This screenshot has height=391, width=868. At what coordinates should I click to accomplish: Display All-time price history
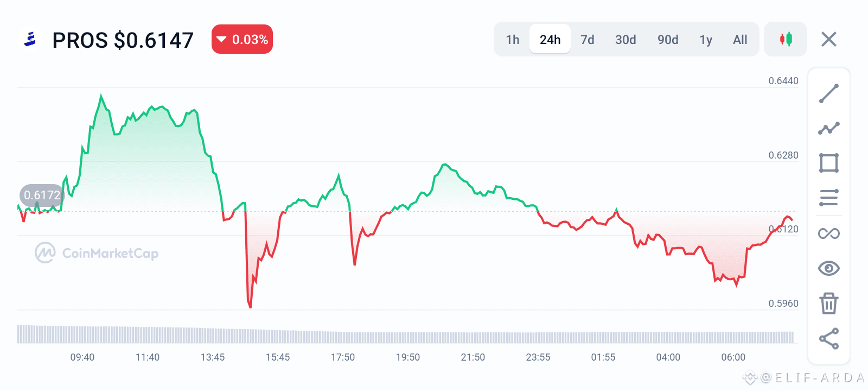pos(740,40)
